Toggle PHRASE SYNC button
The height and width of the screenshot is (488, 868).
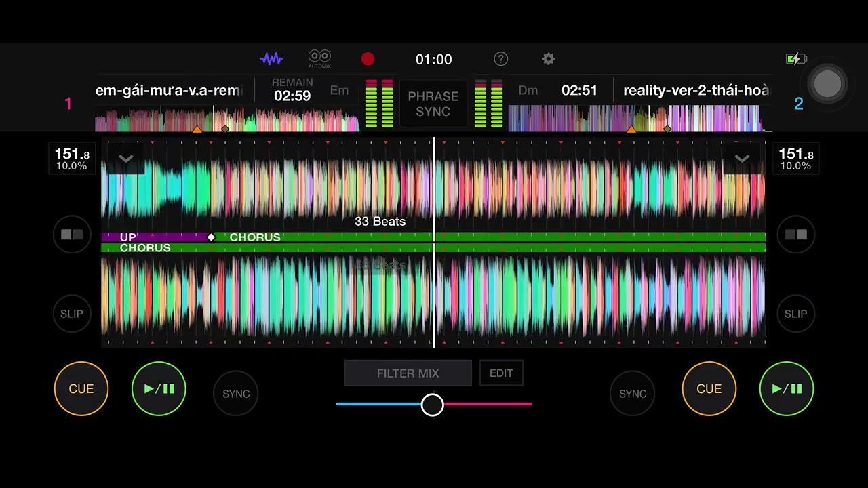point(433,104)
